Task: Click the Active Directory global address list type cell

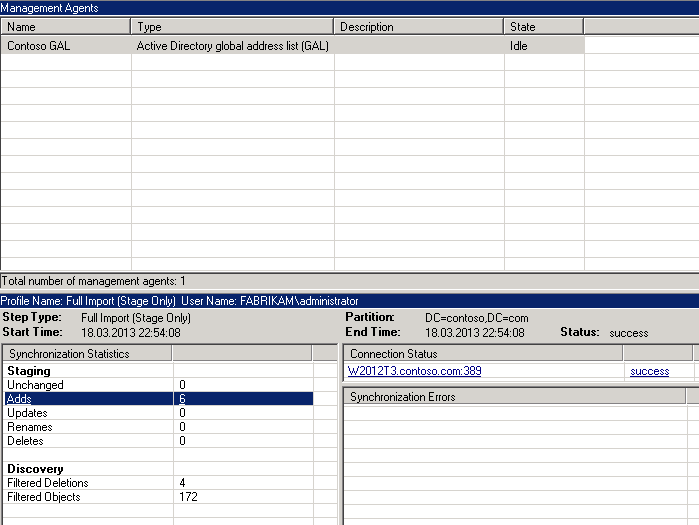Action: (233, 46)
